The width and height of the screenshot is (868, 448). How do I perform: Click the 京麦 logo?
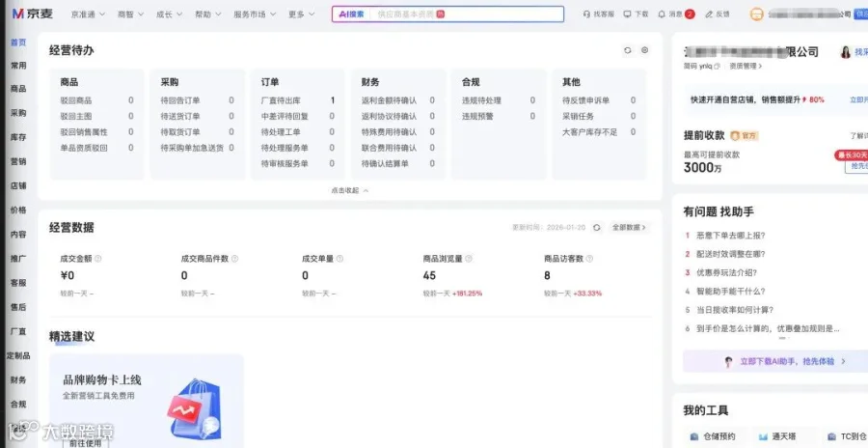click(x=32, y=14)
